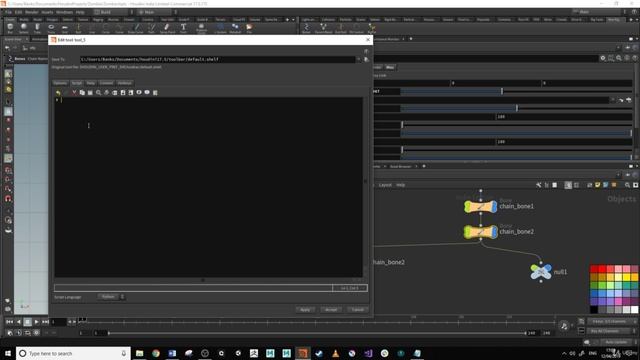Open Chrome from the Windows taskbar

(156, 353)
